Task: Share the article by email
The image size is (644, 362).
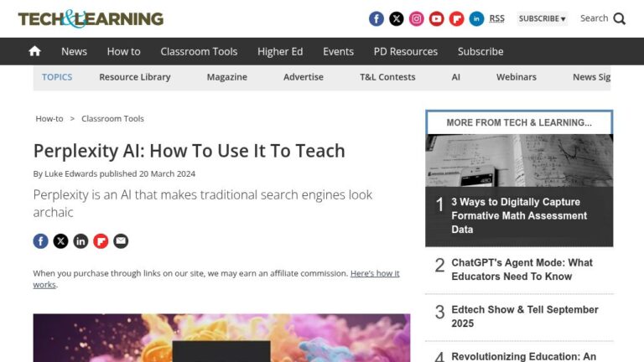Action: [121, 241]
